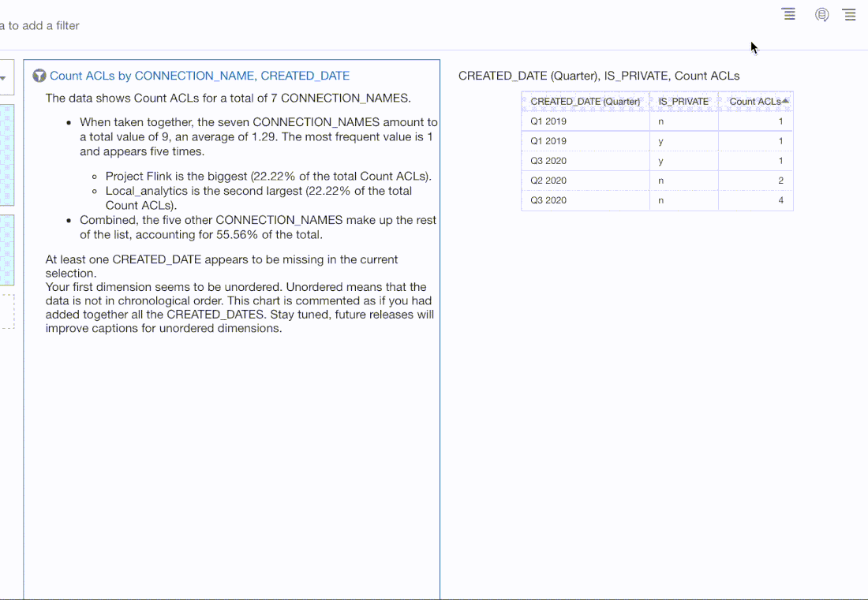Expand the dropdown arrow on the left panel edge
This screenshot has height=600, width=868.
point(3,78)
